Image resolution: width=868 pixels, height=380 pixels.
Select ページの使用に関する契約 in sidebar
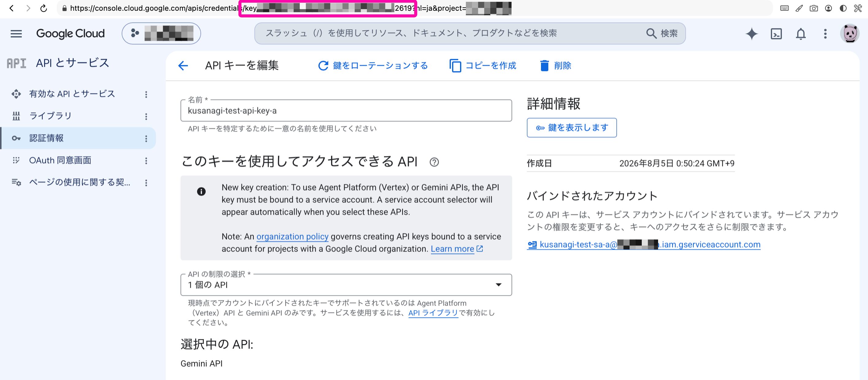click(x=79, y=182)
